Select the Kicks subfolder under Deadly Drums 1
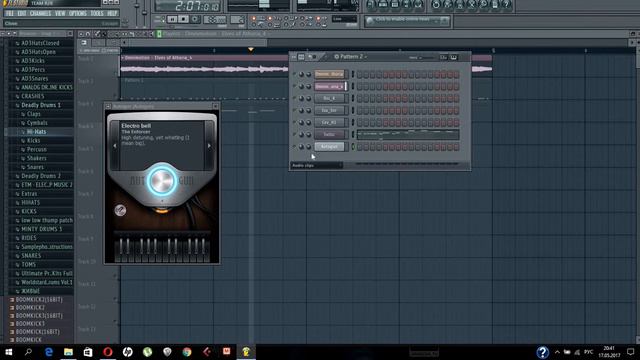The image size is (640, 360). pyautogui.click(x=33, y=140)
